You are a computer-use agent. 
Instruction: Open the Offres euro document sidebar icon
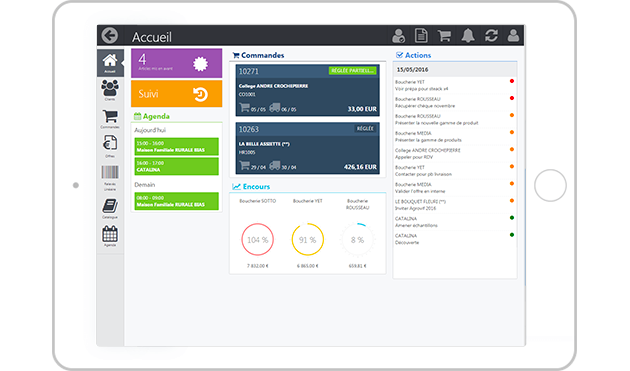tap(110, 146)
